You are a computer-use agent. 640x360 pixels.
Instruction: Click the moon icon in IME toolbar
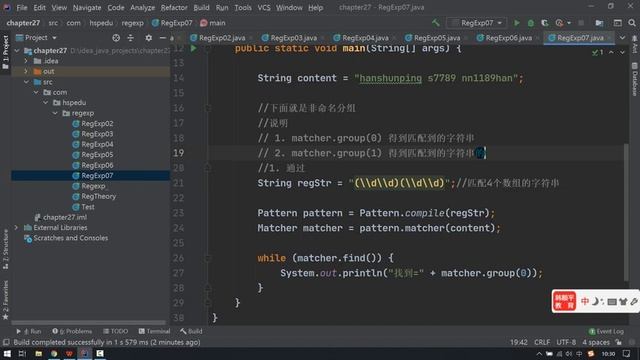(596, 301)
